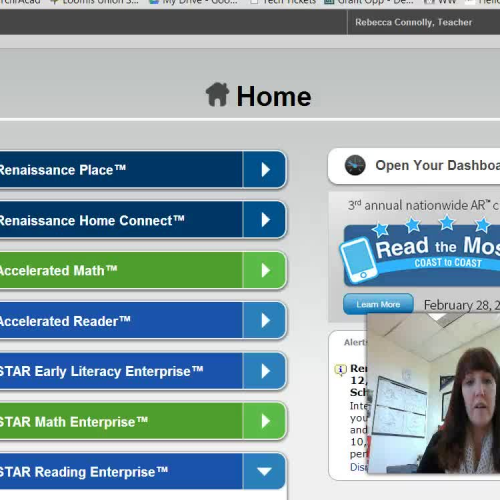Open the Loomis Union bookmark
This screenshot has width=500, height=500.
[x=94, y=2]
